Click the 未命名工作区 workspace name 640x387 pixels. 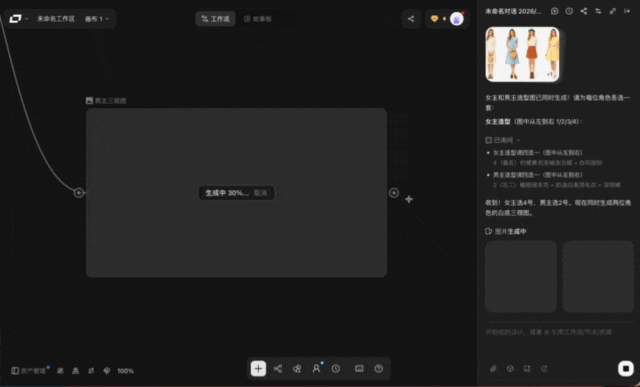[56, 19]
